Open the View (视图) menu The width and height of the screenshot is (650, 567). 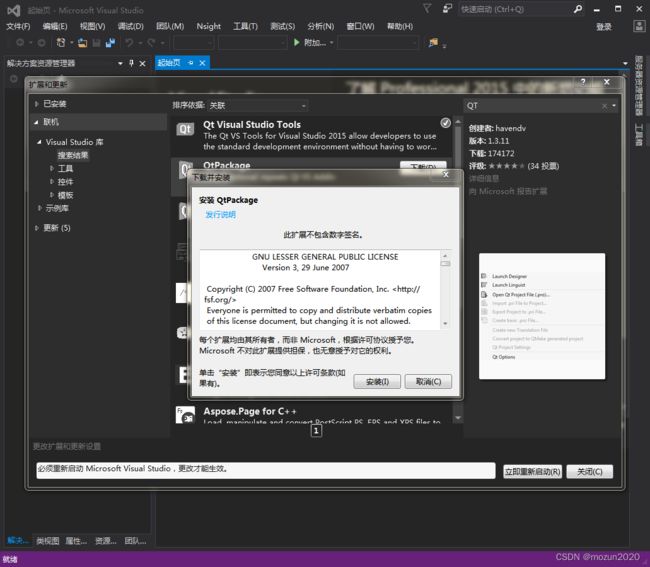point(92,27)
